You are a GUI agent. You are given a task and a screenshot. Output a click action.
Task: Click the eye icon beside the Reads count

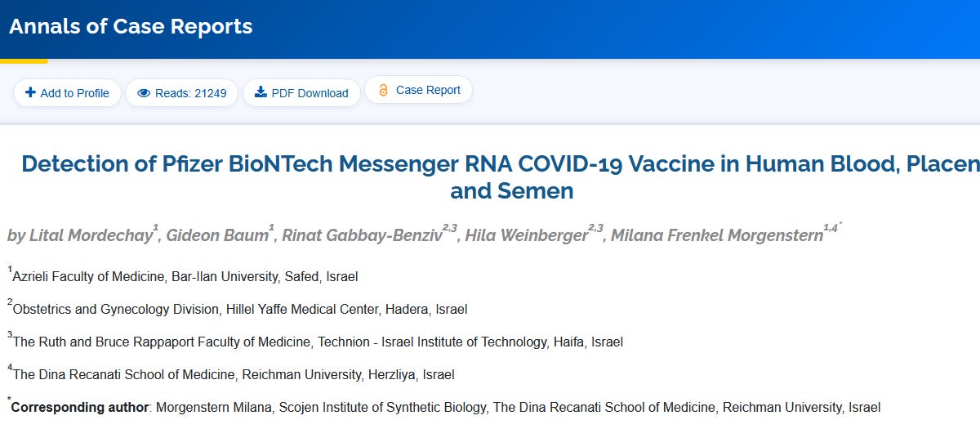point(144,93)
